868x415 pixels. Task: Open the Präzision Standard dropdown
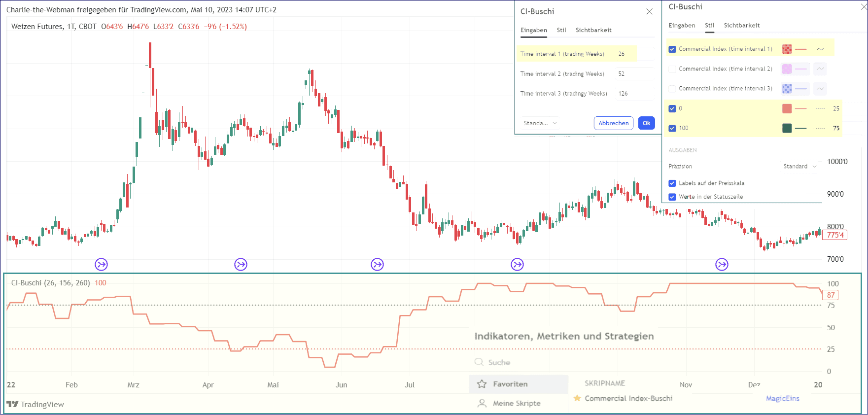tap(799, 167)
